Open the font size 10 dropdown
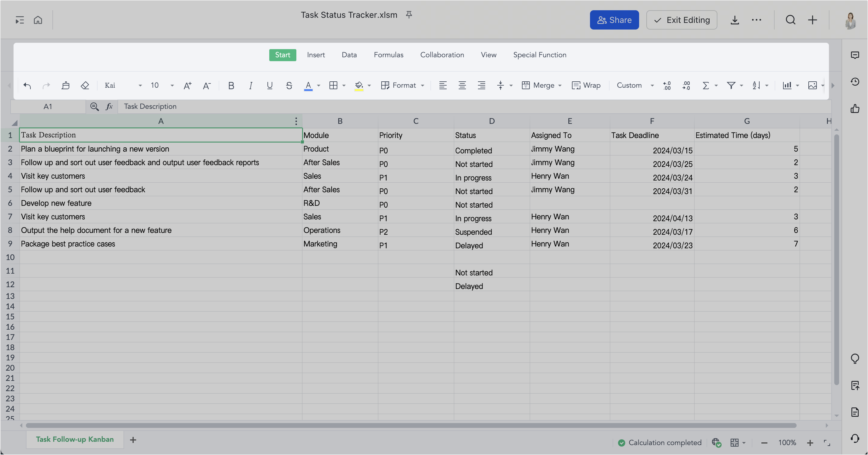Viewport: 868px width, 455px height. 162,86
